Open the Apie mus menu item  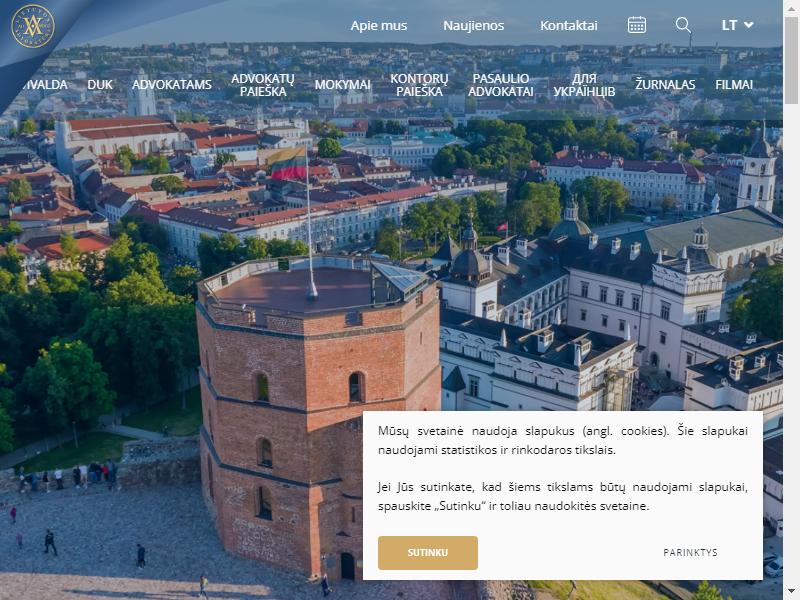tap(379, 26)
